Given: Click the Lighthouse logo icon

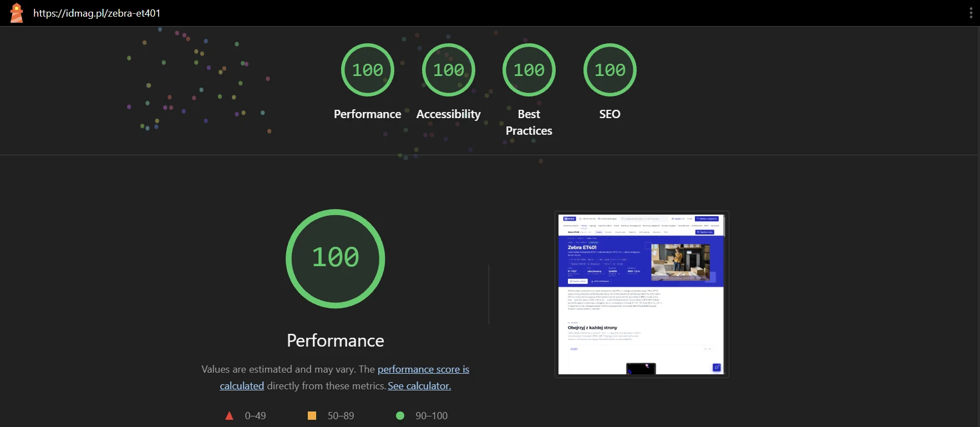Looking at the screenshot, I should (x=17, y=13).
